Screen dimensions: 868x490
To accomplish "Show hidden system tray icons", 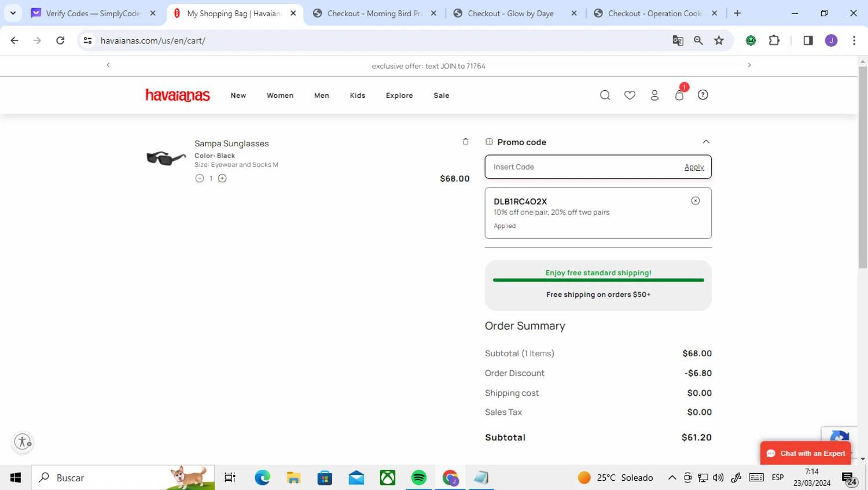I will 672,478.
